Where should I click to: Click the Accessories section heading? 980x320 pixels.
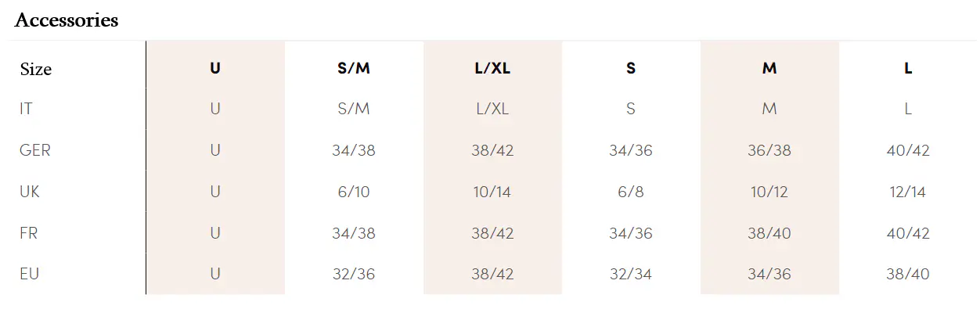(x=67, y=21)
